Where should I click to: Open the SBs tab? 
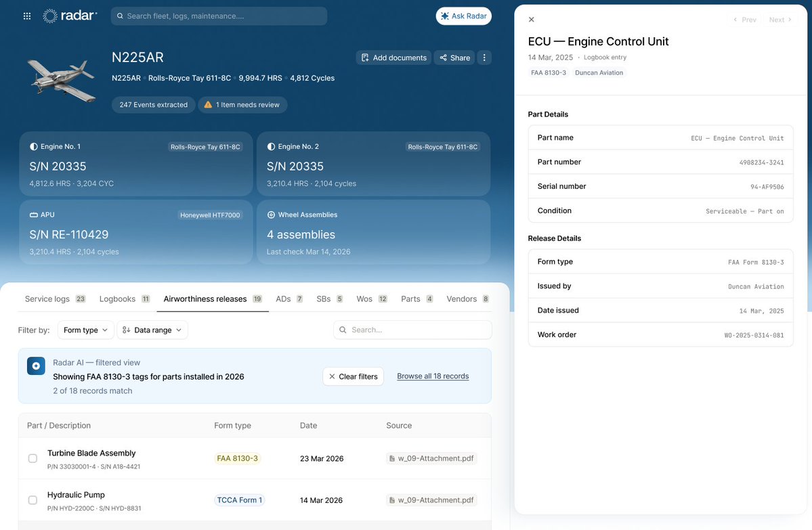329,299
